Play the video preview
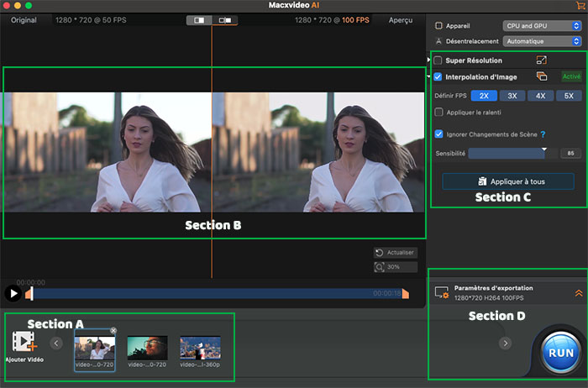Viewport: 588px width, 388px height. point(13,293)
